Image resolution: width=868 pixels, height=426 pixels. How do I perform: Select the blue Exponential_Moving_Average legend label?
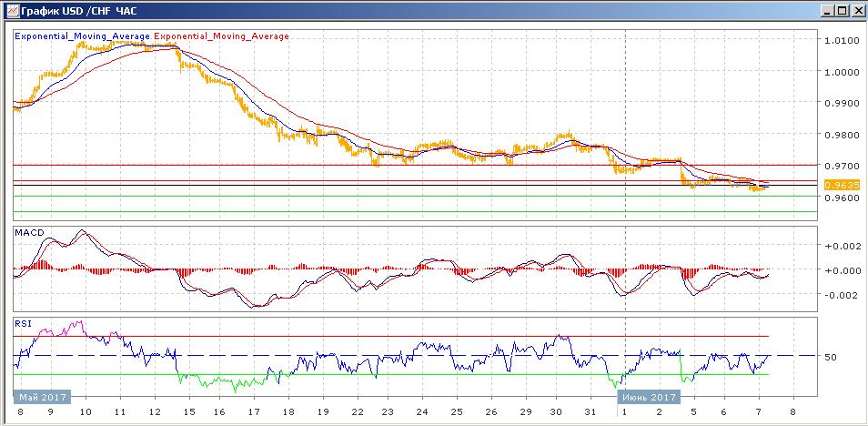82,36
